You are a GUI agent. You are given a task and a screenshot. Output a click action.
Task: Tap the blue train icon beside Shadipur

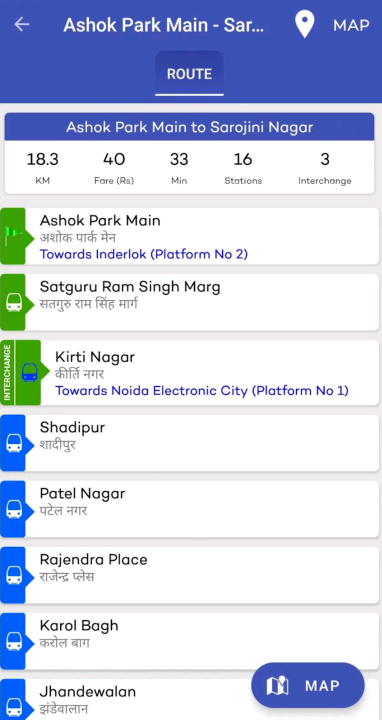14,443
